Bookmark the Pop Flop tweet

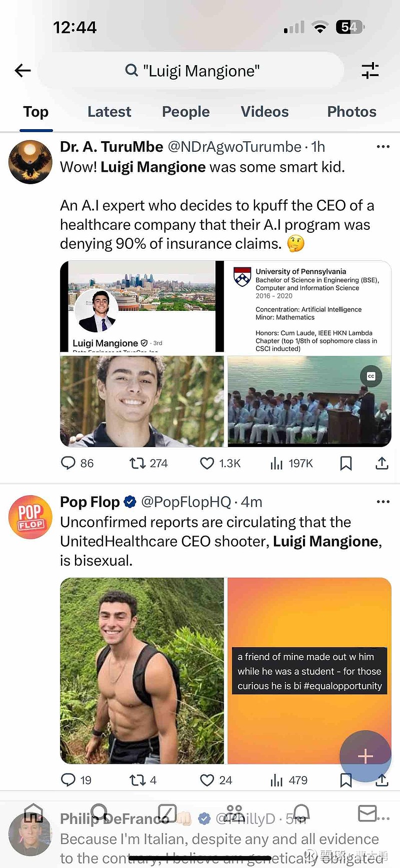click(346, 780)
